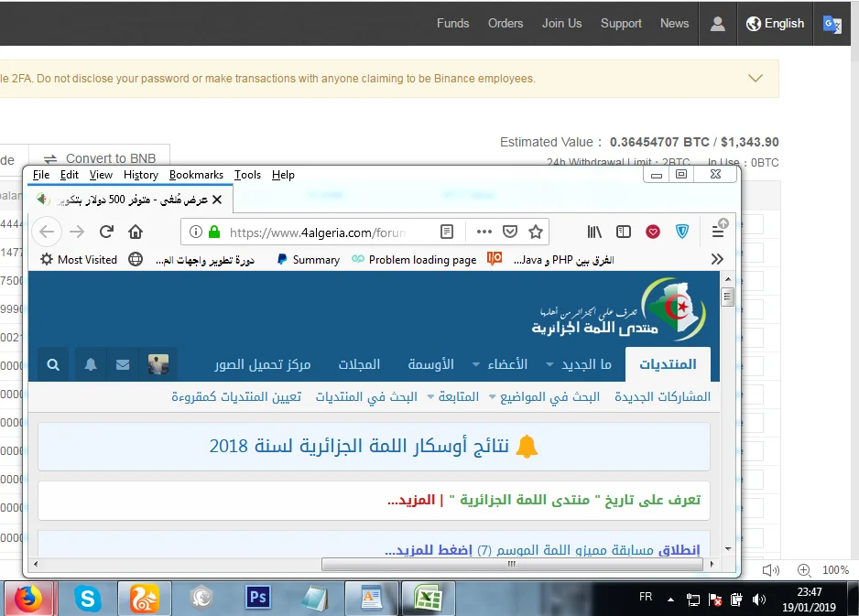This screenshot has height=616, width=859.
Task: Expand the yellow 2FA notice chevron
Action: (756, 79)
